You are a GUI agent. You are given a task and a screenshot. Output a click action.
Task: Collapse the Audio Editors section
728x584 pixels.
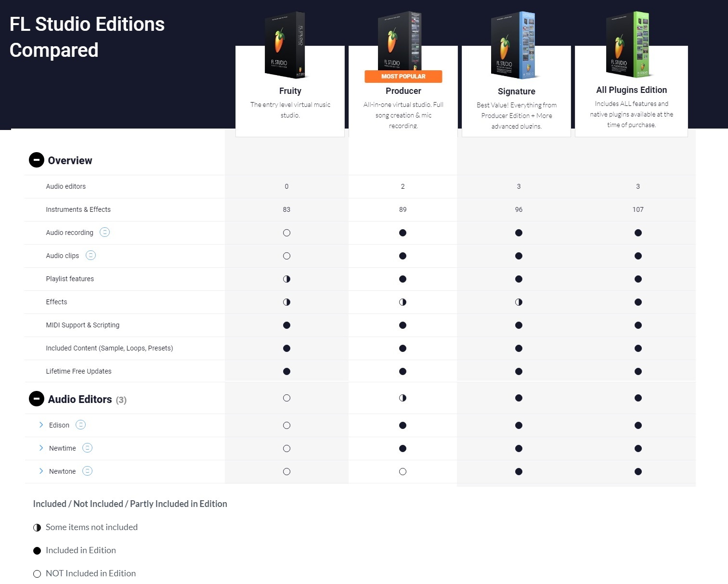coord(37,399)
